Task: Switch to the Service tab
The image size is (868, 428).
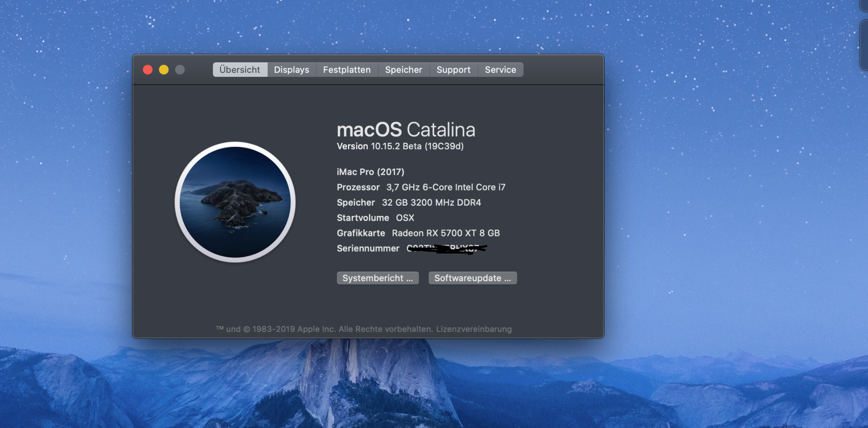Action: coord(500,70)
